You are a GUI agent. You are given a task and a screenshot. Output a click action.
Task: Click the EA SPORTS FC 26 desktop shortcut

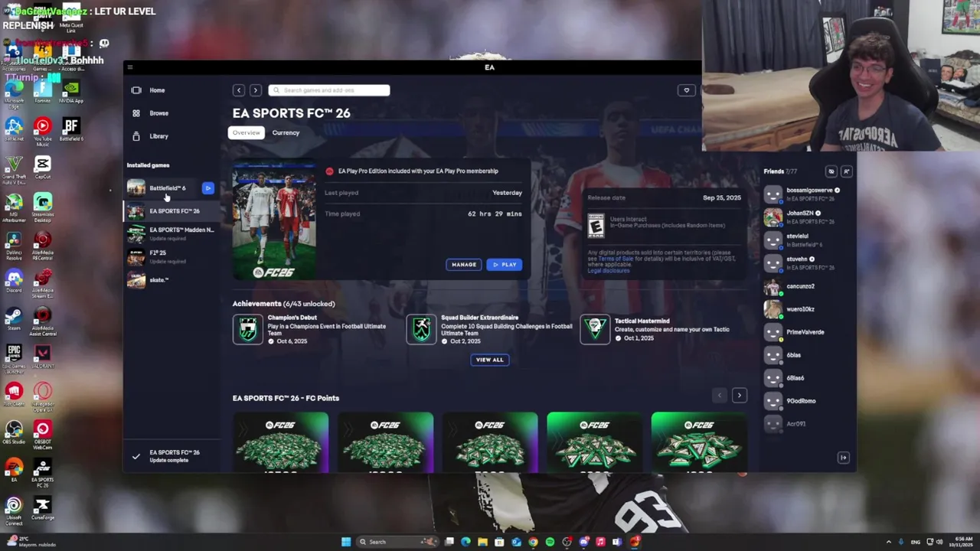click(x=43, y=473)
